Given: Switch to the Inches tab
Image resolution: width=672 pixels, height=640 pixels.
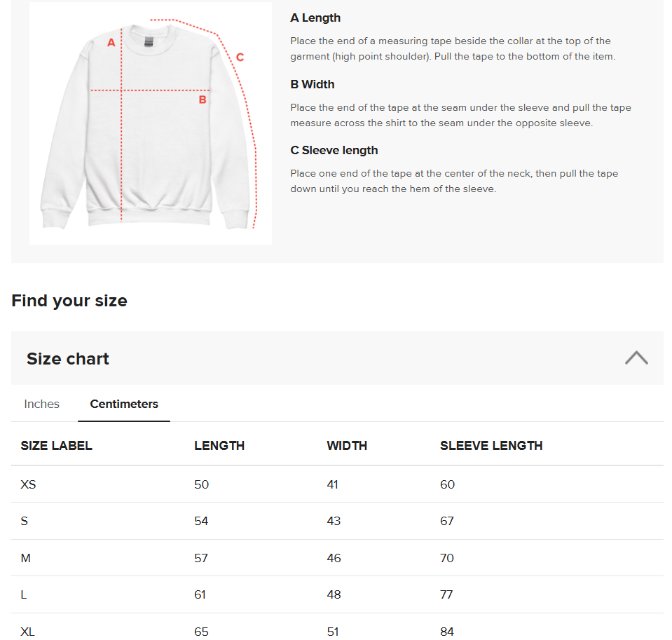Looking at the screenshot, I should coord(41,404).
